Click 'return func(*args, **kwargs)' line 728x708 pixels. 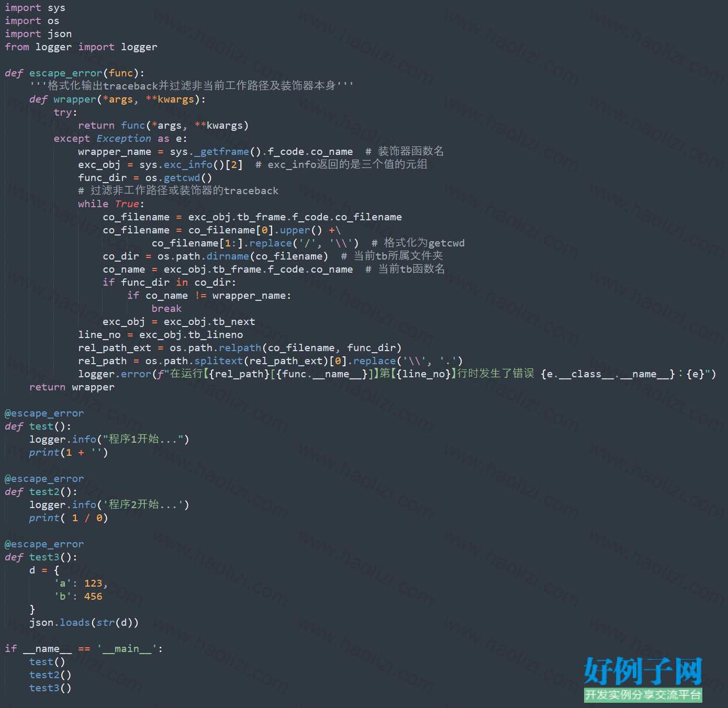[163, 126]
